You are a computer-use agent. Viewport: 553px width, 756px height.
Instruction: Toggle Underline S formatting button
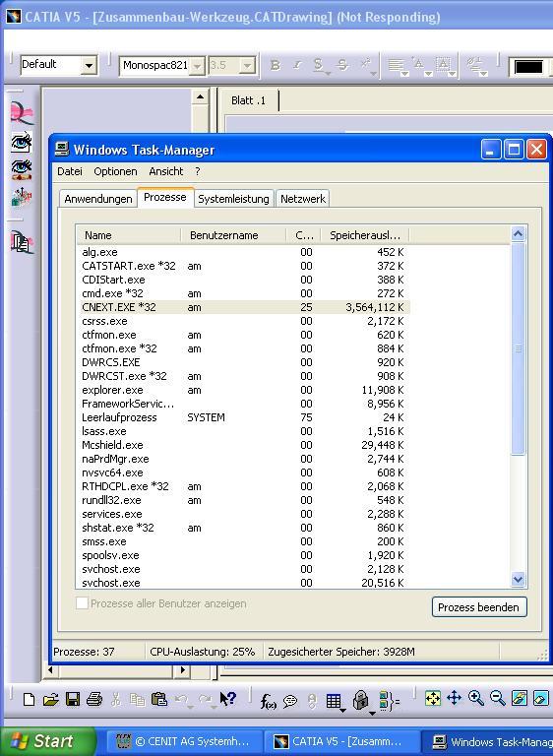click(318, 65)
